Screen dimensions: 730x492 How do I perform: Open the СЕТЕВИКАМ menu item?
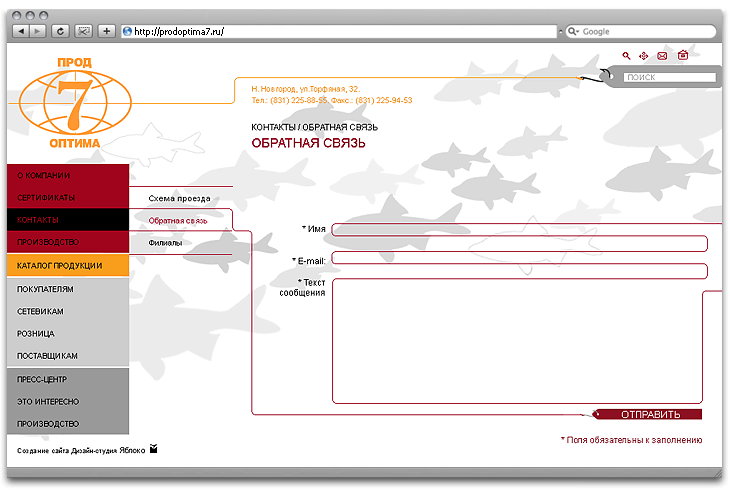point(68,311)
